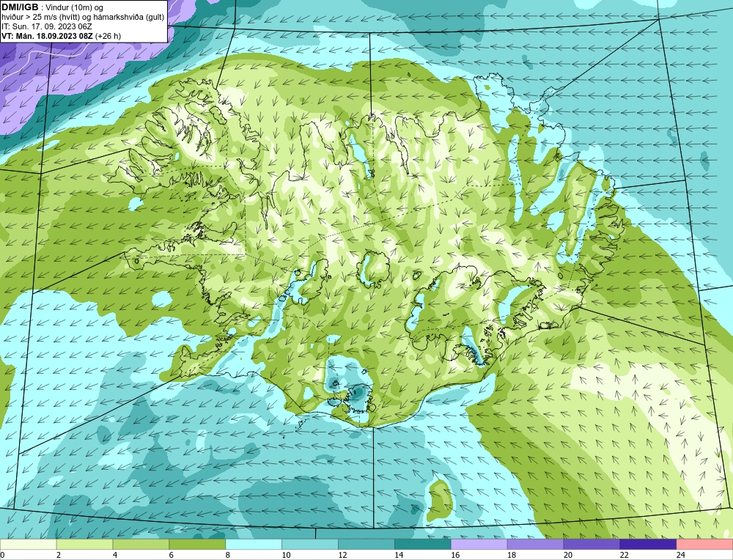This screenshot has width=733, height=560.
Task: Click the 0–2 m/s pale cream swatch
Action: tap(28, 545)
